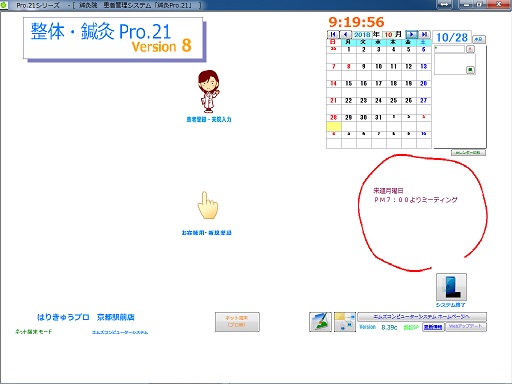Click the ネット端末 (プロ版) button
The image size is (512, 384).
[x=237, y=322]
